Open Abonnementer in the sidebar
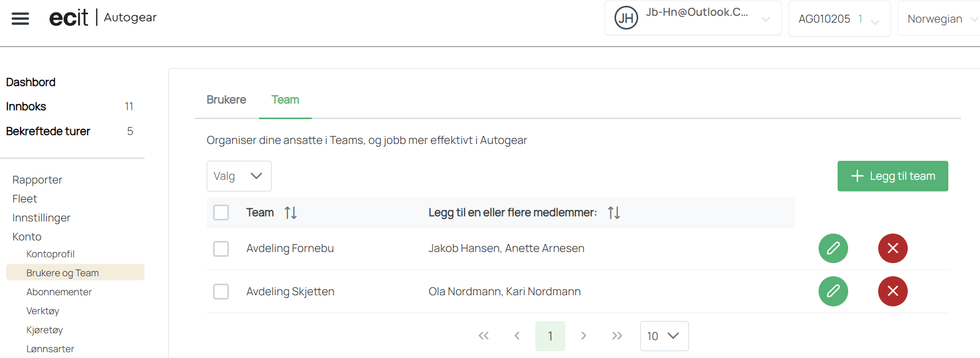The image size is (980, 358). pos(59,292)
